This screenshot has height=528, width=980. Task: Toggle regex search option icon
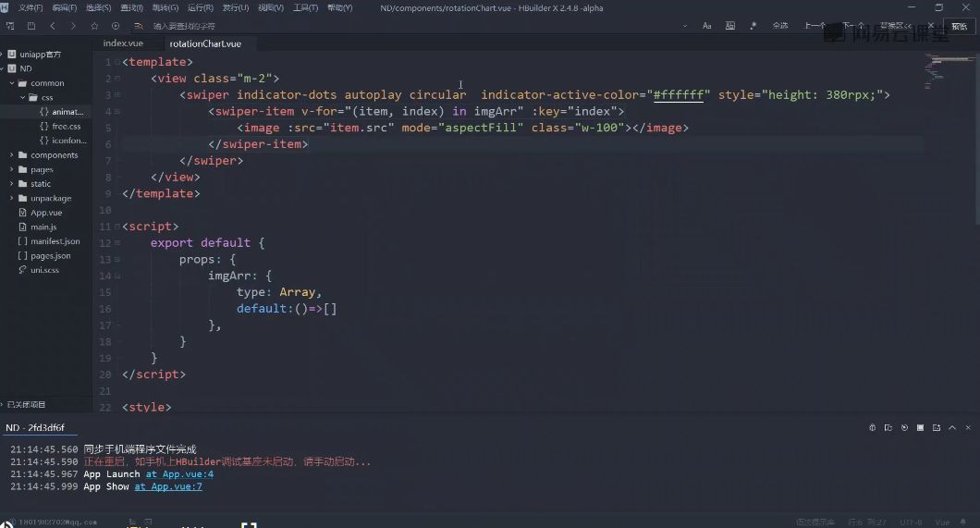753,26
